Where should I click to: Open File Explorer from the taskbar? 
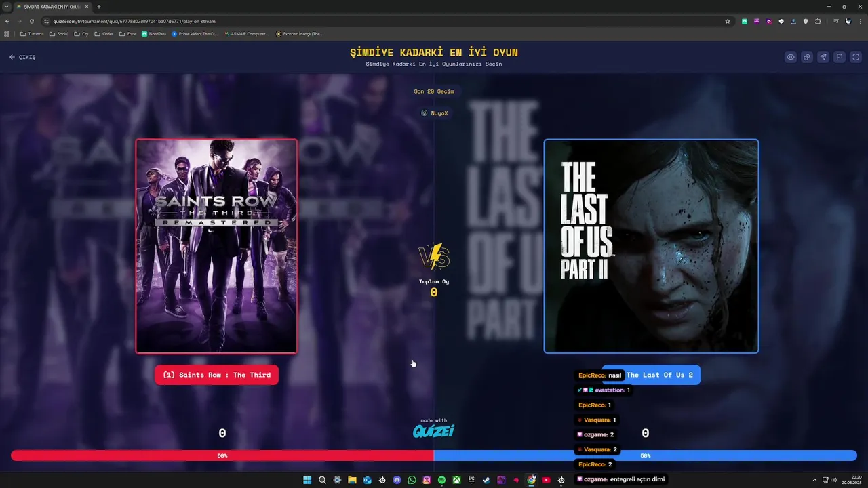352,480
